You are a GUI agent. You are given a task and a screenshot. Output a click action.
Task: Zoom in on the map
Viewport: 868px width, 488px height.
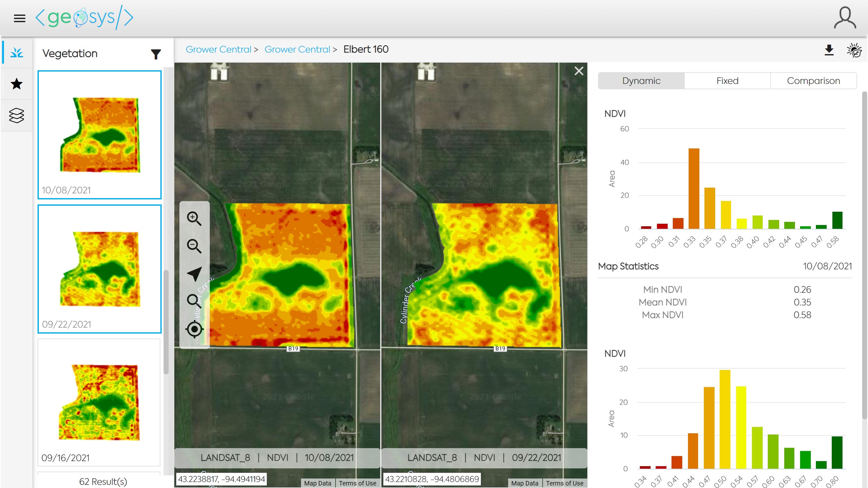point(194,219)
